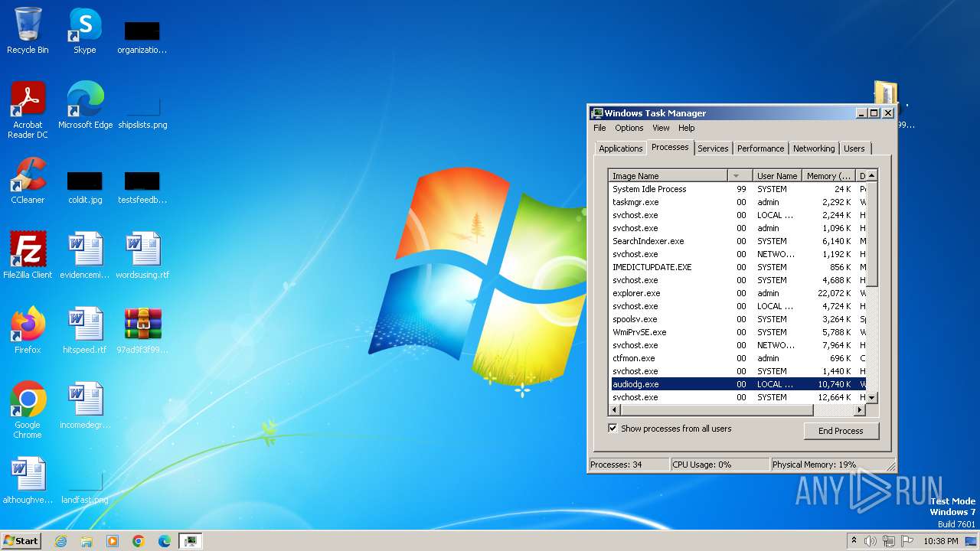Sort processes by User Name column

click(777, 176)
